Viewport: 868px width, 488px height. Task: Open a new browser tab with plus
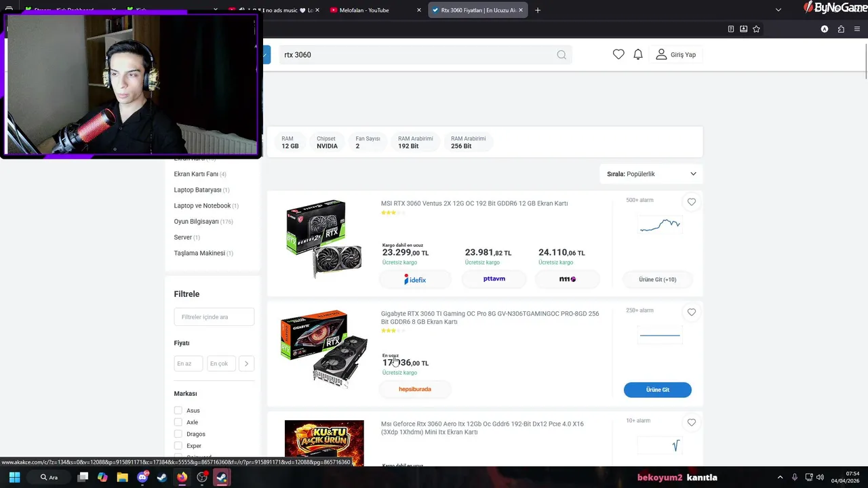coord(538,10)
